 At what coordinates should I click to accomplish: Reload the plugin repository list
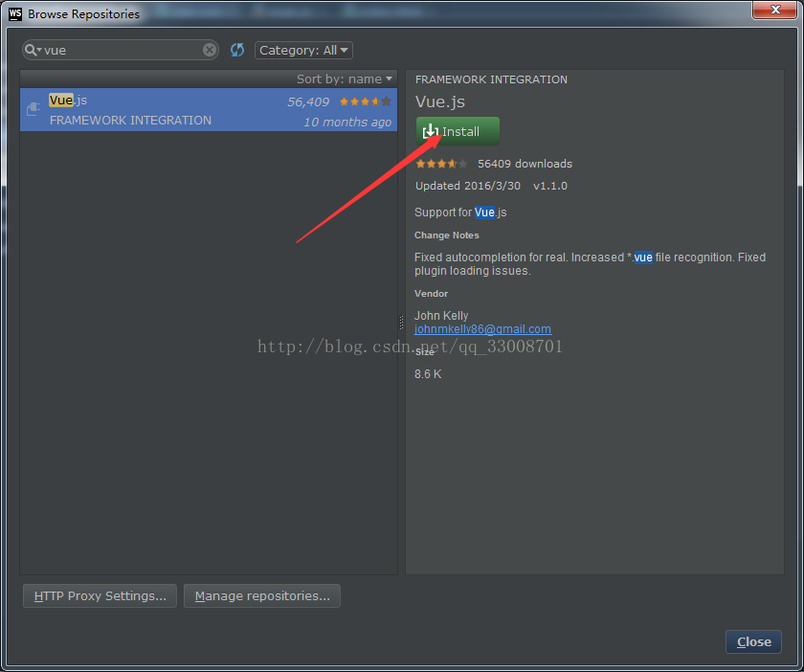point(237,50)
